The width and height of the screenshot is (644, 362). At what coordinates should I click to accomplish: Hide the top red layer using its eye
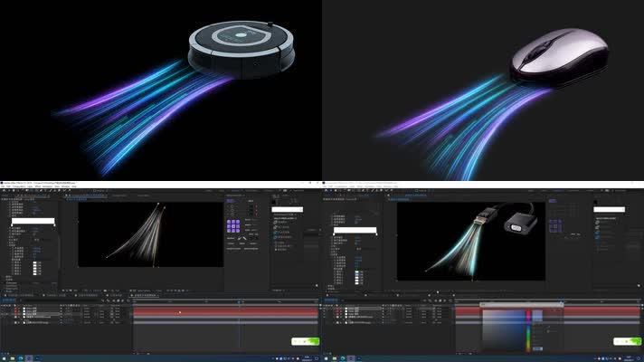pos(4,309)
